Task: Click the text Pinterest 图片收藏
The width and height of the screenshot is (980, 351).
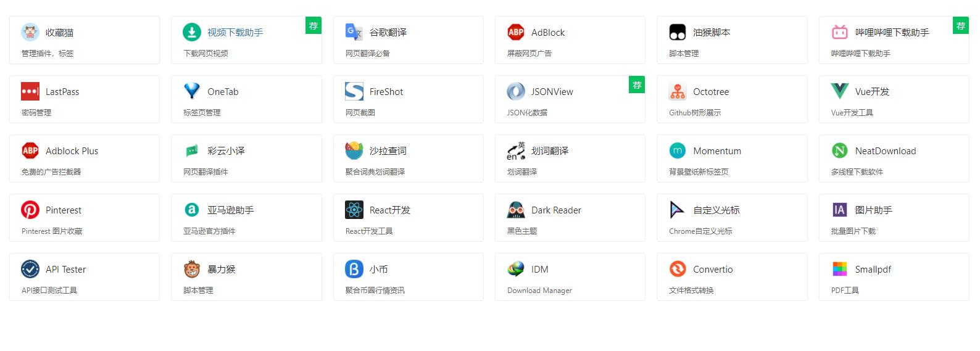Action: 52,231
